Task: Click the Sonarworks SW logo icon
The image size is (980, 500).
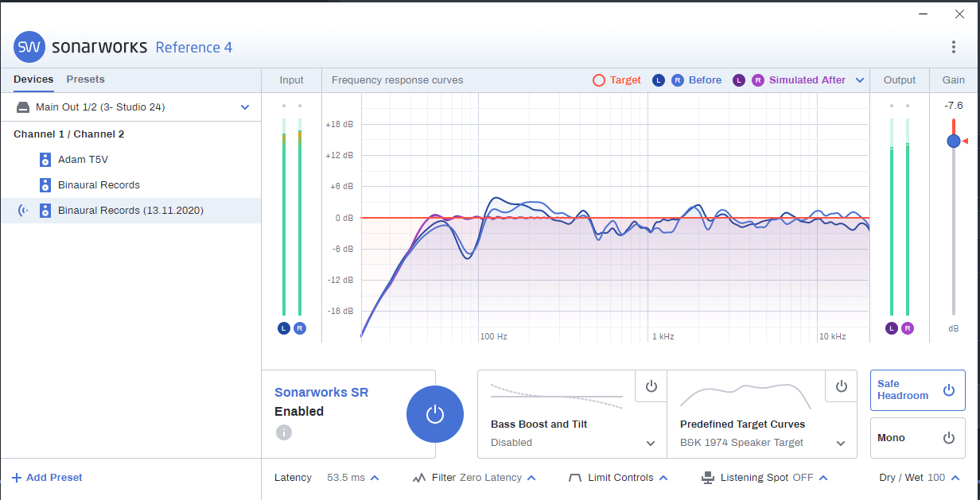Action: click(x=29, y=47)
